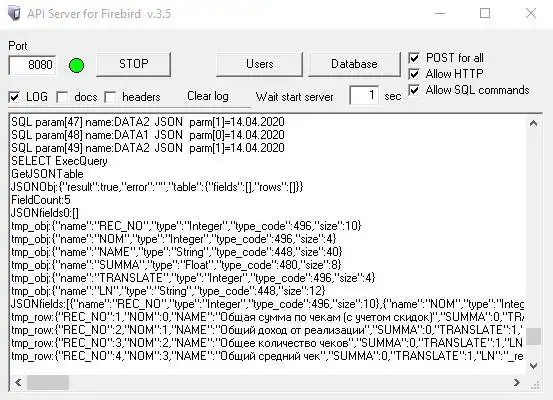This screenshot has height=400, width=553.
Task: Toggle the LOG checkbox
Action: (14, 97)
